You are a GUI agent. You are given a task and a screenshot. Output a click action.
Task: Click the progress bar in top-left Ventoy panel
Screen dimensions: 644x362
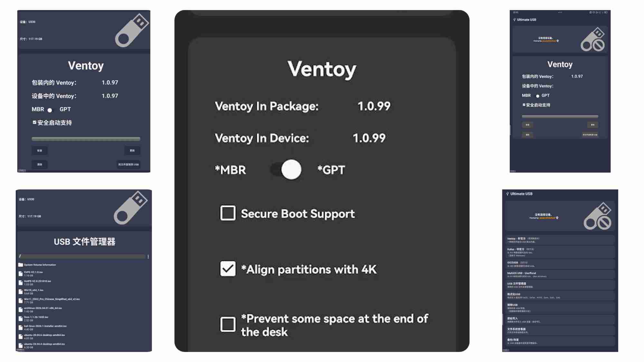(x=86, y=139)
